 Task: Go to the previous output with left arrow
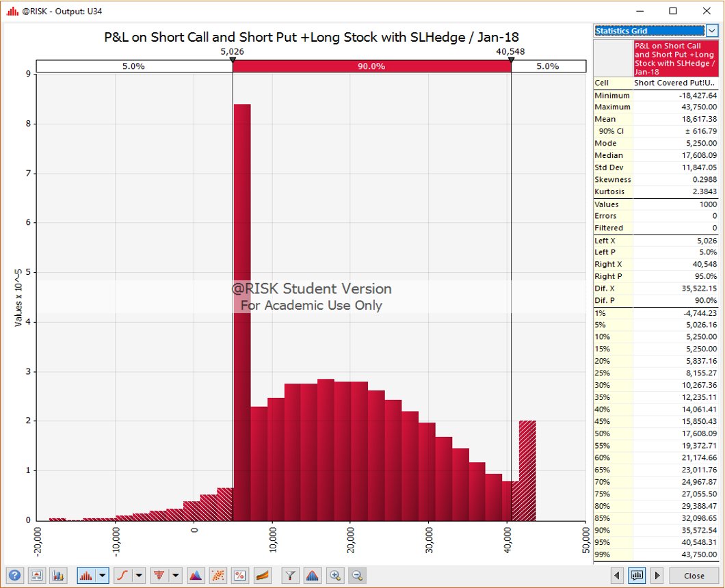pos(617,576)
